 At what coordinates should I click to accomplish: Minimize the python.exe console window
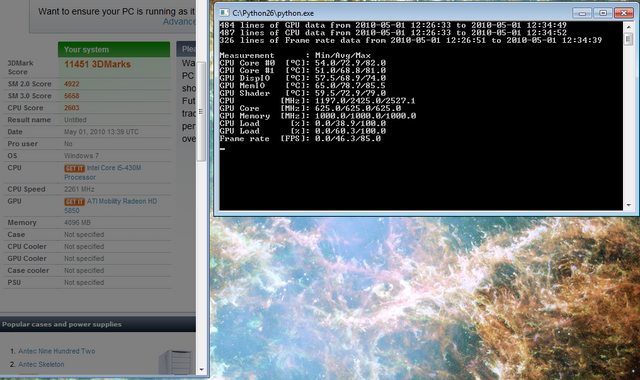[582, 13]
